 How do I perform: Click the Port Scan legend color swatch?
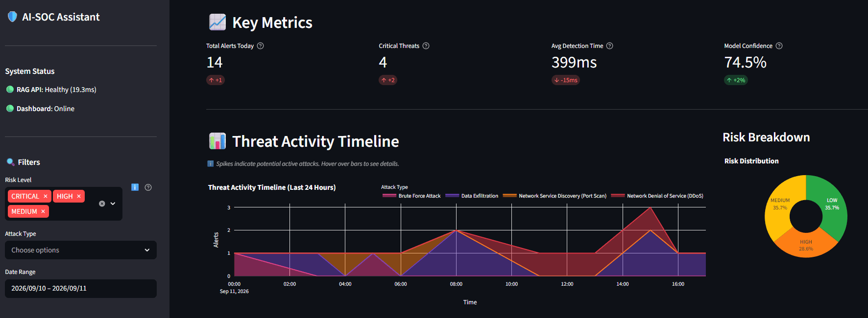[510, 196]
